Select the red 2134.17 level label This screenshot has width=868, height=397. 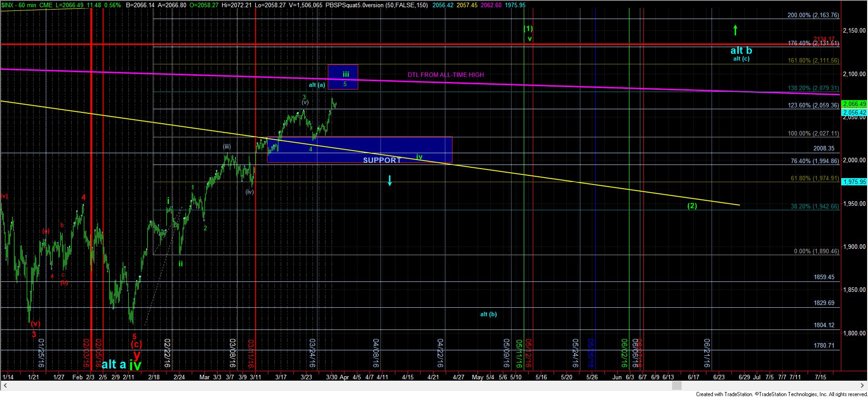824,39
